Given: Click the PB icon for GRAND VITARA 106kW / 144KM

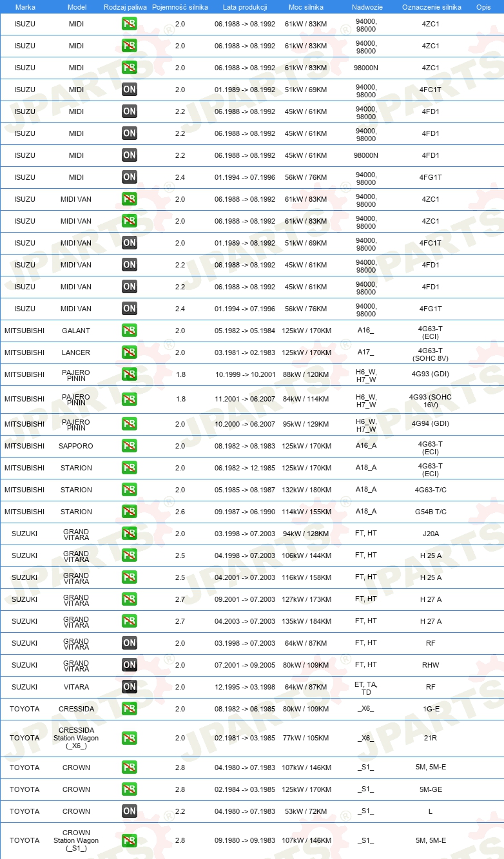Looking at the screenshot, I should [130, 555].
